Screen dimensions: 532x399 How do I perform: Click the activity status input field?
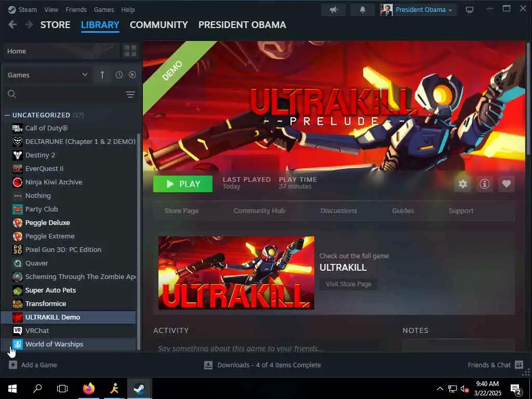point(270,347)
